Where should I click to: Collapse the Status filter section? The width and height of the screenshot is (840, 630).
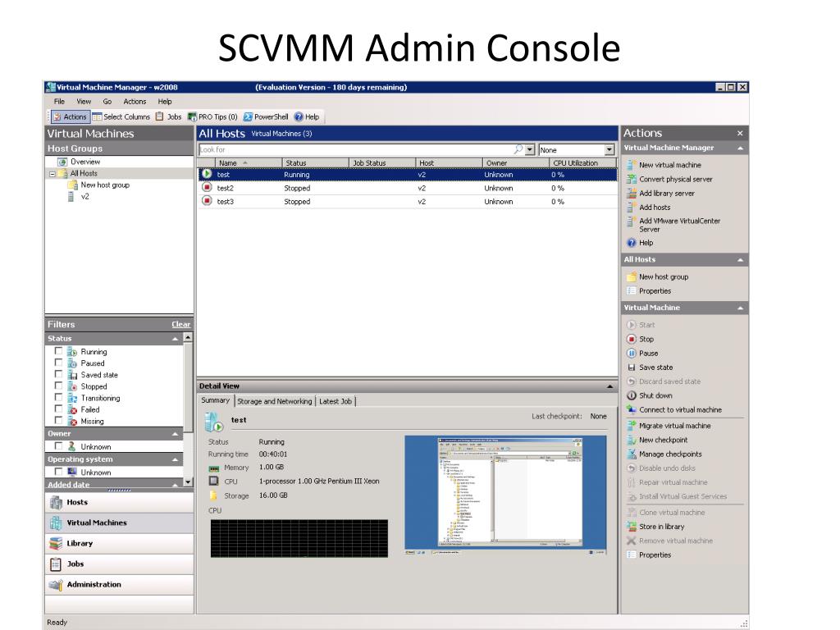(176, 339)
